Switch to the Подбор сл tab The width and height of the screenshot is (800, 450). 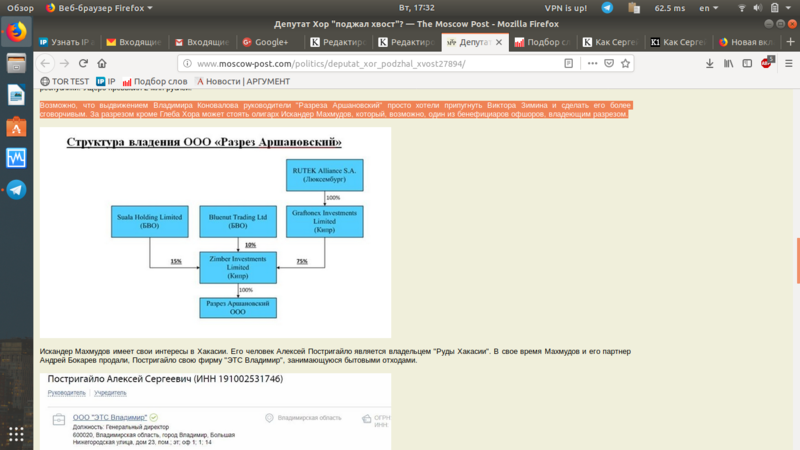tap(542, 42)
